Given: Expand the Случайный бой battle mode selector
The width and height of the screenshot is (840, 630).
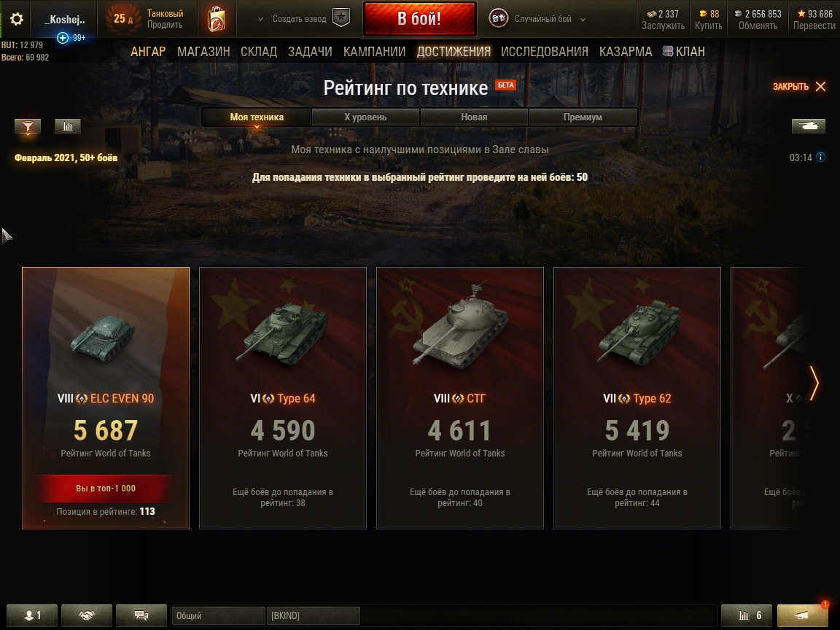Looking at the screenshot, I should (x=537, y=19).
